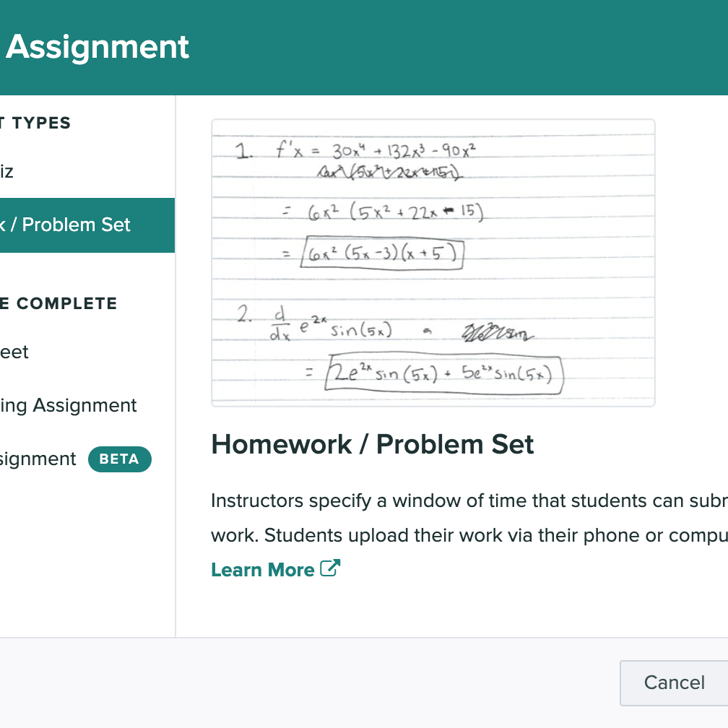Choose the Bubble Sheet option ending in 'eet'
728x728 pixels.
tap(14, 352)
